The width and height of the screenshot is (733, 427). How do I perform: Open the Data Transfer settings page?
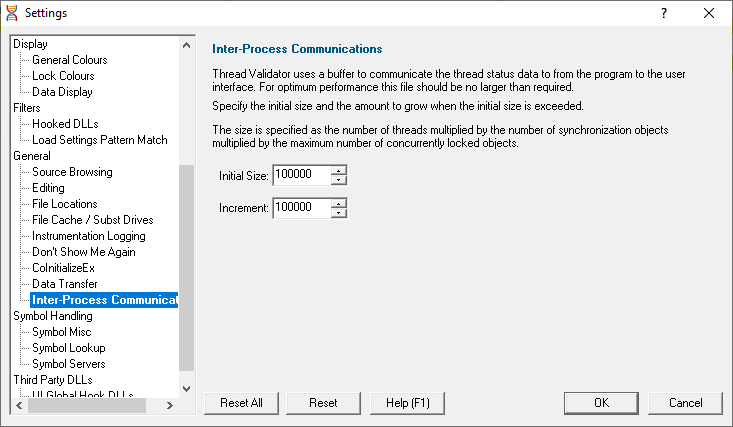(65, 284)
